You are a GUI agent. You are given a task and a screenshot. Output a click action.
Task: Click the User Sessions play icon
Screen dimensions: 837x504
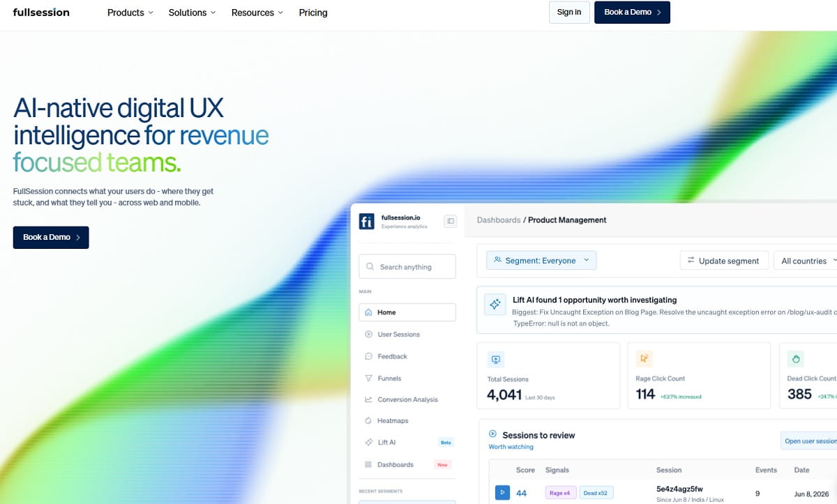pos(368,335)
